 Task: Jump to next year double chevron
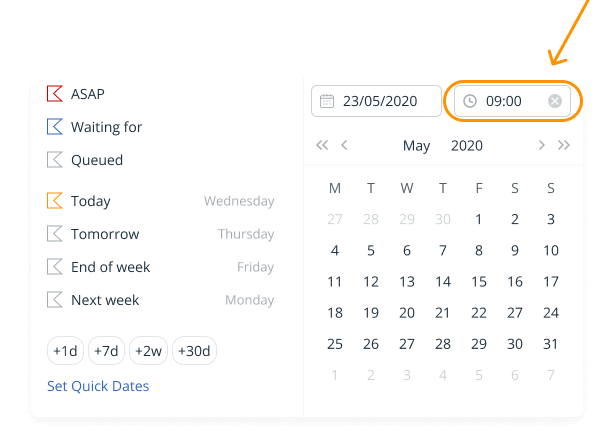point(563,145)
